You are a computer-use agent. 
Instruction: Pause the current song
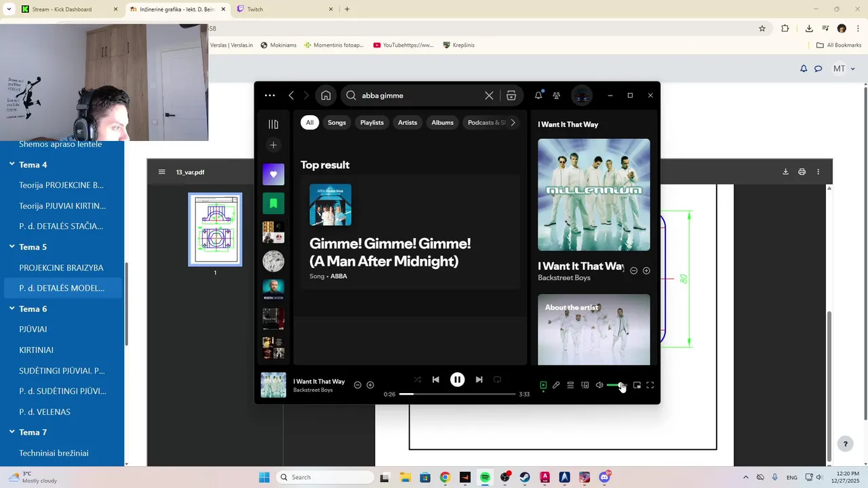pos(458,380)
